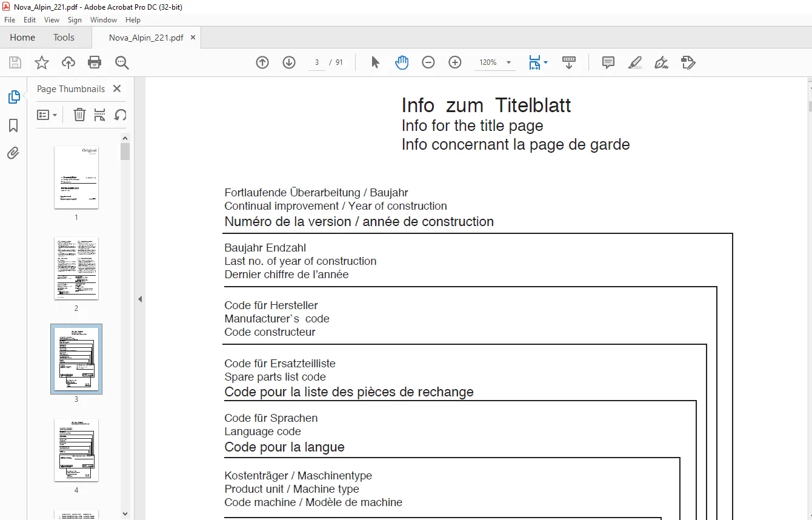Close the Nova_Alpin_221.pdf tab
Viewport: 812px width, 520px height.
[193, 37]
